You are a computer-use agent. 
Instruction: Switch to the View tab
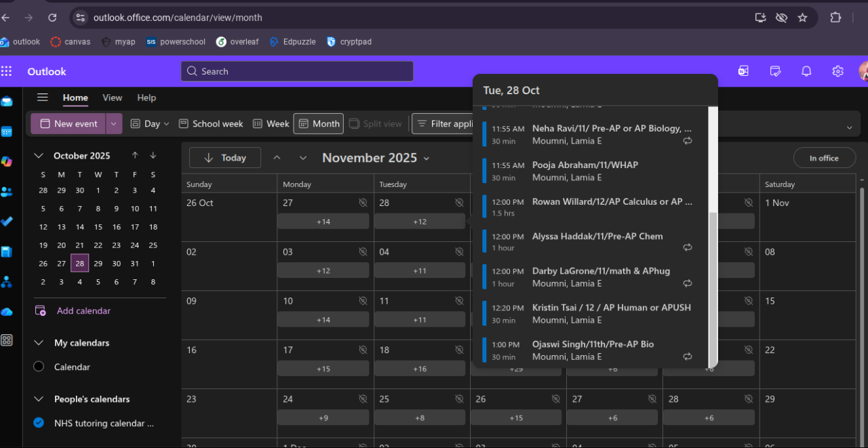[x=112, y=98]
